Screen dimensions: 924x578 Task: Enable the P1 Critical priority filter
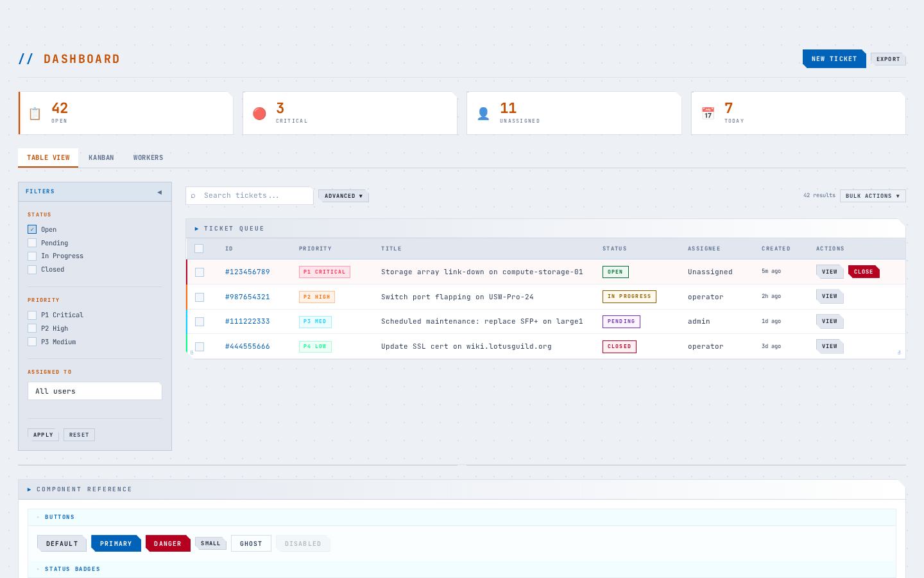point(32,315)
